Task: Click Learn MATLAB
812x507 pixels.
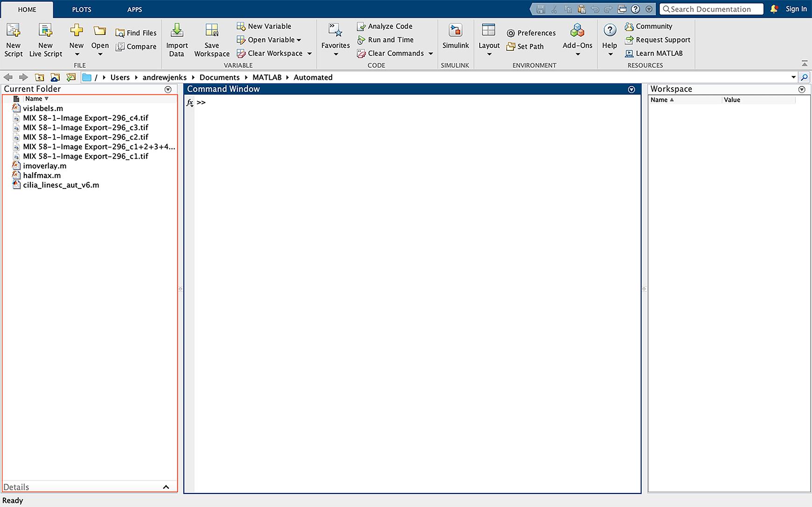Action: (654, 53)
